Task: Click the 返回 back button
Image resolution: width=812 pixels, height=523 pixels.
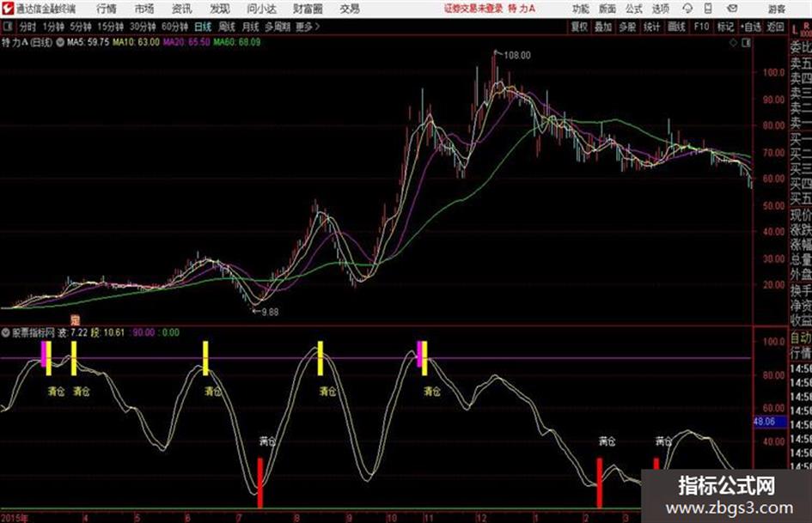Action: 775,27
